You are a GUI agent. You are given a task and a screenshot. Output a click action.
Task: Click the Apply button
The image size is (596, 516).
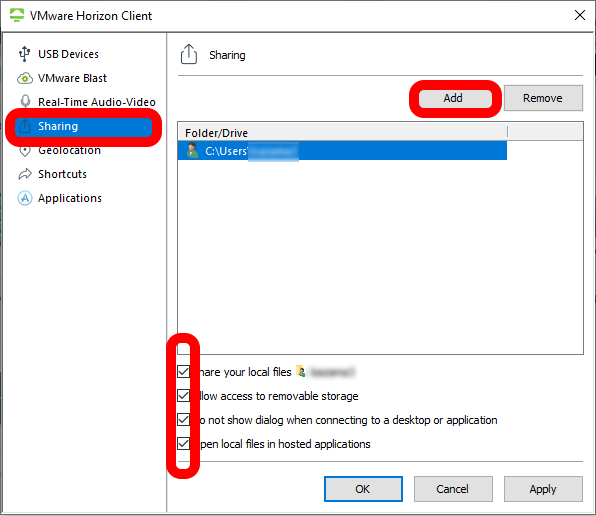click(x=543, y=489)
